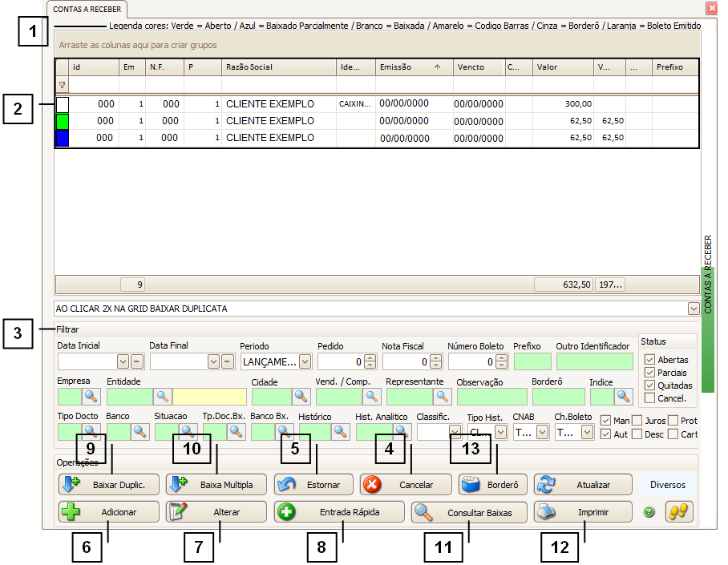The height and width of the screenshot is (565, 728).
Task: Expand the double-click grid action dropdown
Action: point(693,309)
